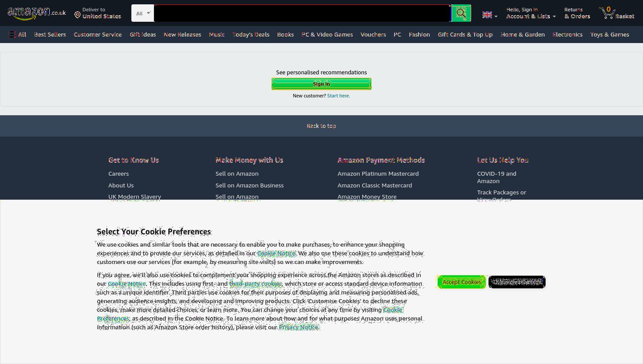Screen dimensions: 643x364
Task: Open Amazon Money Store link
Action: click(x=367, y=197)
